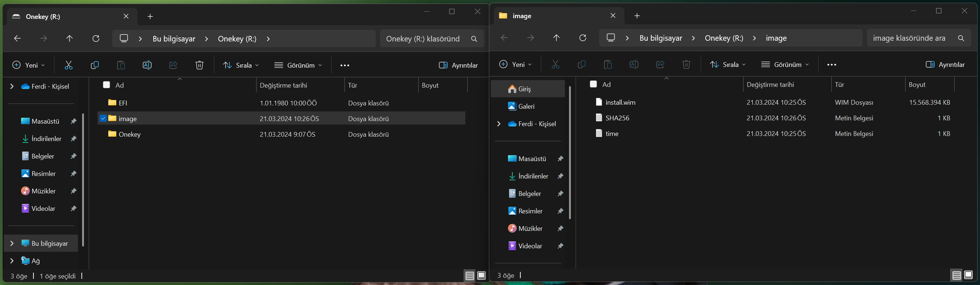The width and height of the screenshot is (980, 285).
Task: Switch to large icons view in image window
Action: pos(968,275)
